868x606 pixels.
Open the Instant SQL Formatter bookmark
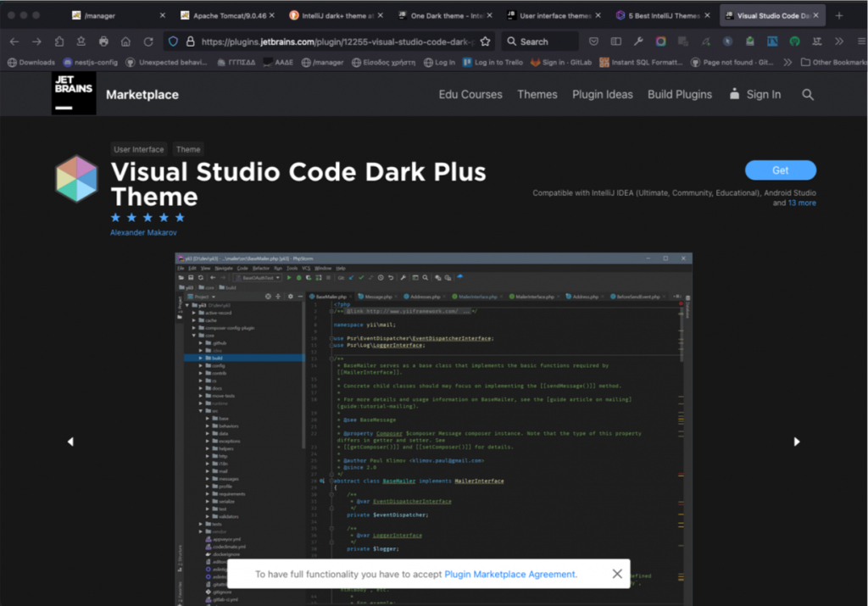[641, 63]
